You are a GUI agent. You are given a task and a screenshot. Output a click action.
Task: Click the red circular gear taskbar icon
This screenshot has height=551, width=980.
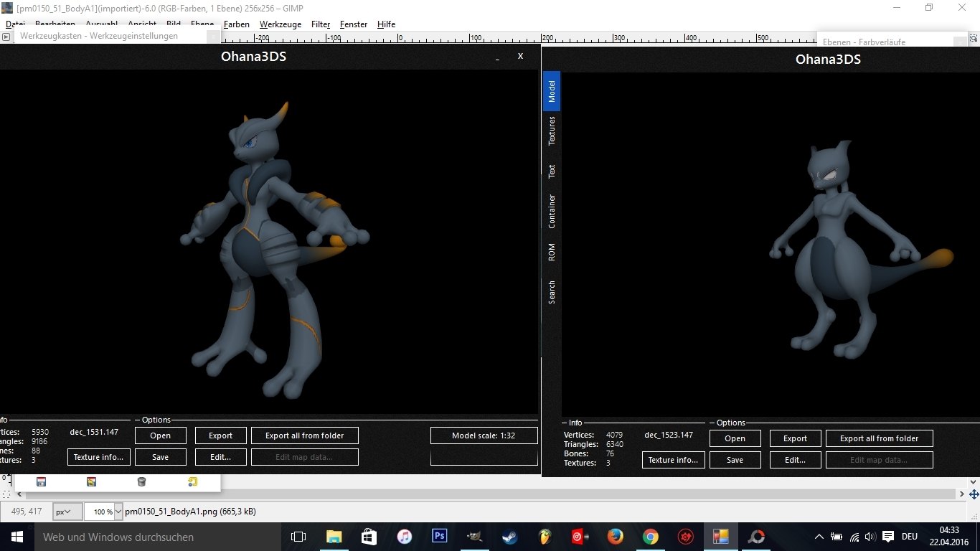[x=685, y=537]
